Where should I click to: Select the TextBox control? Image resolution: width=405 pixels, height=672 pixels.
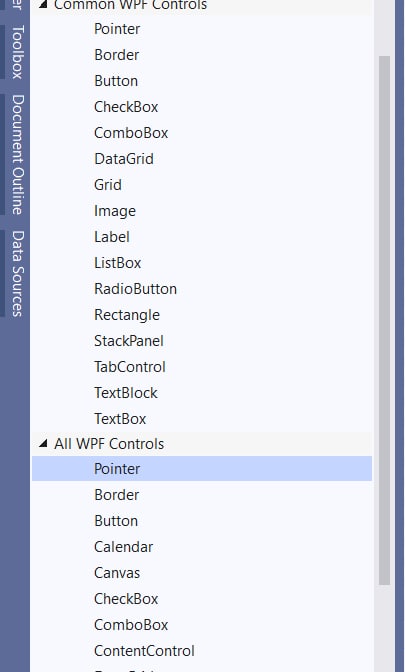coord(120,419)
